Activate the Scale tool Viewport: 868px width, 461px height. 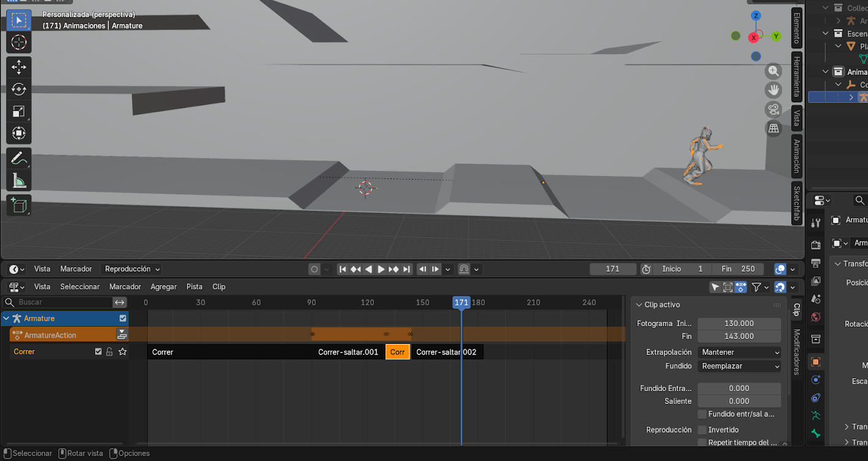18,111
